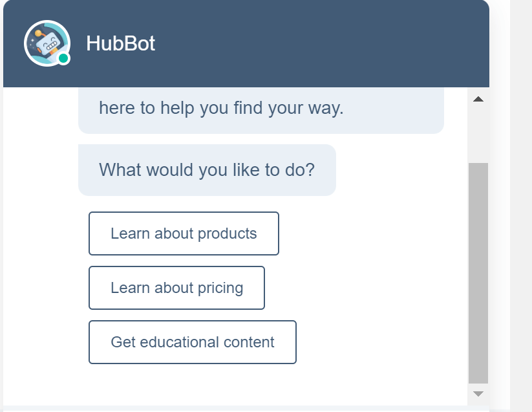Pick the Get educational content option

(x=192, y=342)
